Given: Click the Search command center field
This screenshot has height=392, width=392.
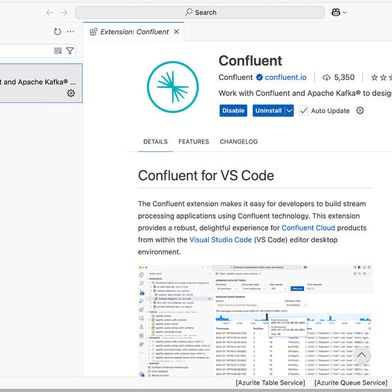Looking at the screenshot, I should tap(200, 12).
